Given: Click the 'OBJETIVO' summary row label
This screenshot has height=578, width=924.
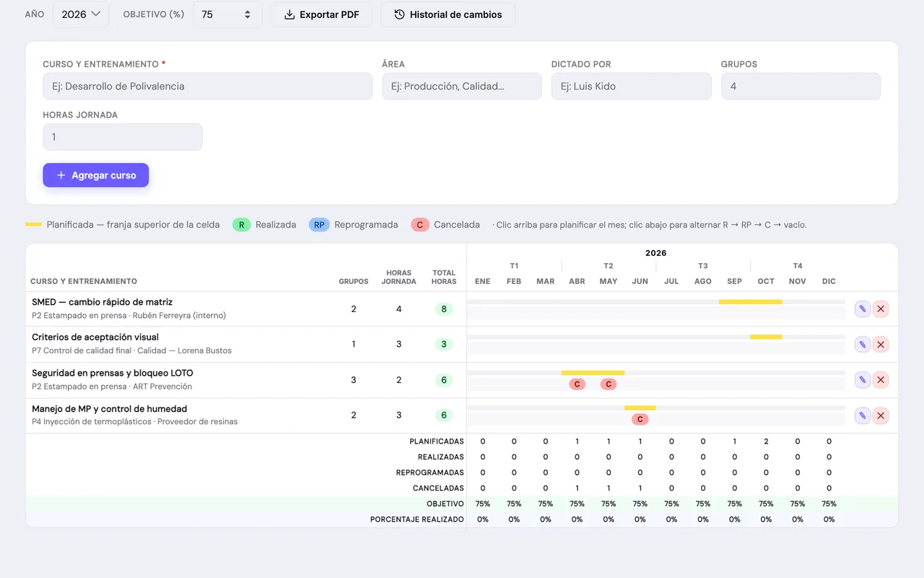Looking at the screenshot, I should click(x=445, y=504).
